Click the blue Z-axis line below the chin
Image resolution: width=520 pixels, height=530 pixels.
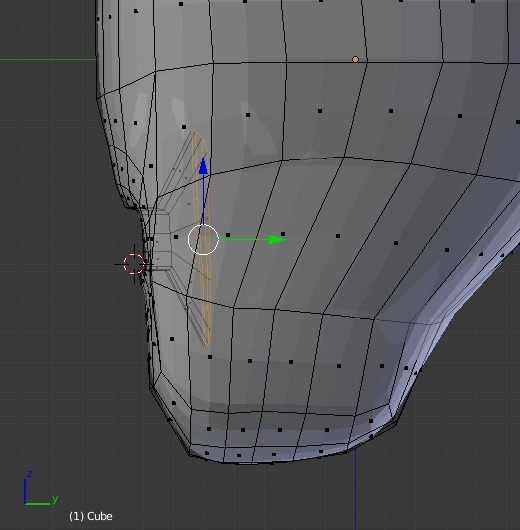coord(355,489)
